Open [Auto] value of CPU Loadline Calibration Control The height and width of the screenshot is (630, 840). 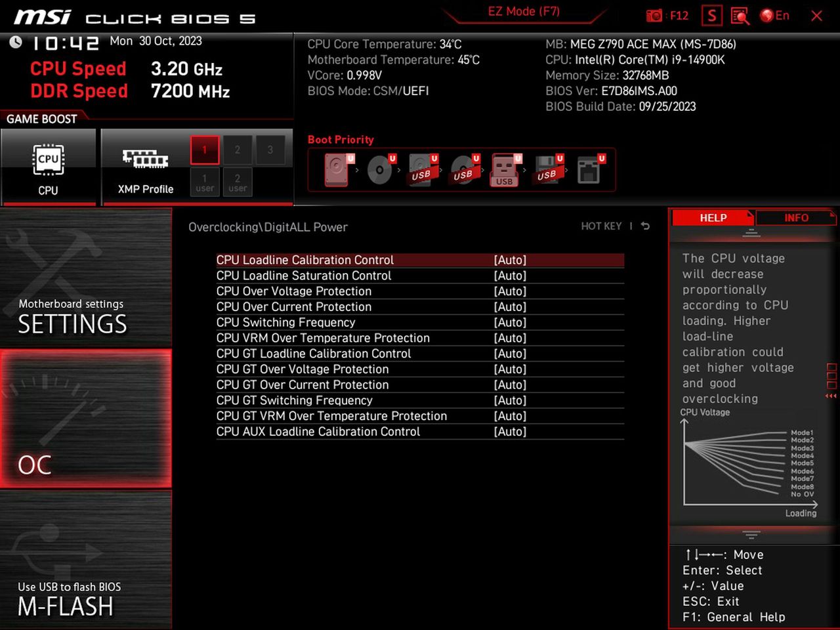[x=510, y=260]
